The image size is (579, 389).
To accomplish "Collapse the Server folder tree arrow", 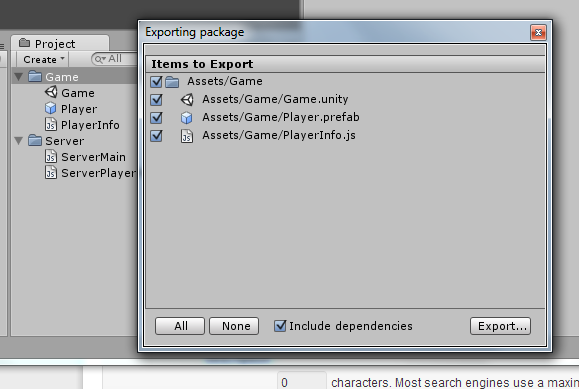I will pyautogui.click(x=18, y=141).
